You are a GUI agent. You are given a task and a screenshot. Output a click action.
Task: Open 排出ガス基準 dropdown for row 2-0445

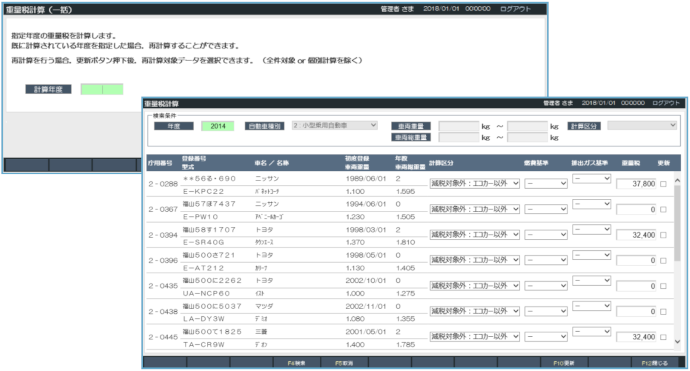tap(591, 331)
